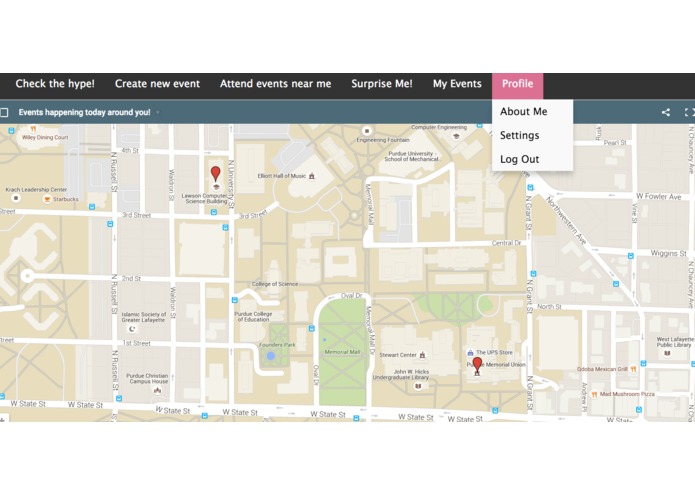695x494 pixels.
Task: Choose the Surprise Me! menu item
Action: [382, 84]
